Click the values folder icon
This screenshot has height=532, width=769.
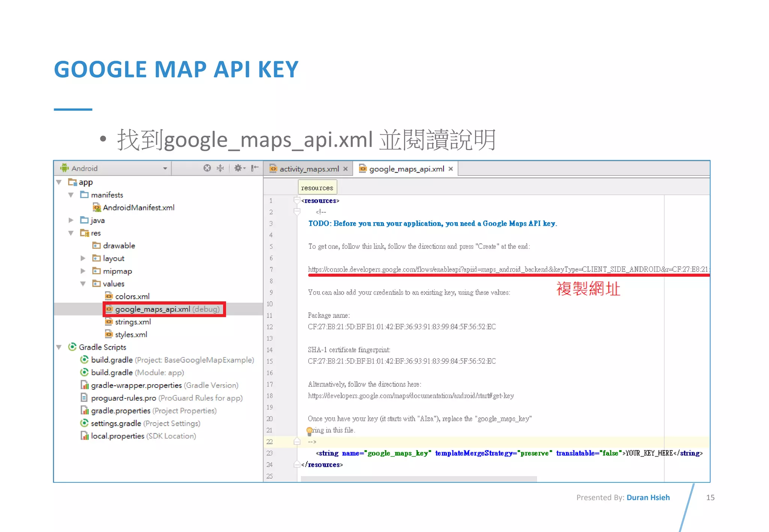97,284
